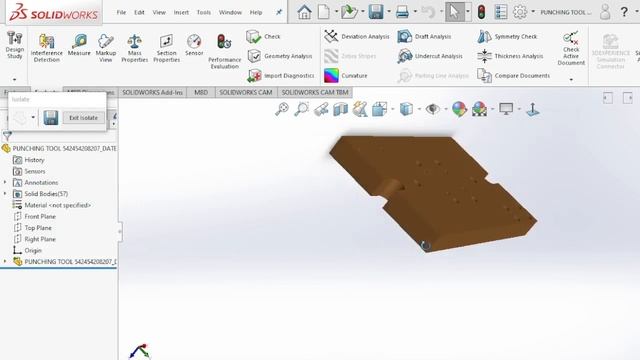Click the Rebuild traffic light icon
Screen dimensions: 640x360
[x=482, y=12]
